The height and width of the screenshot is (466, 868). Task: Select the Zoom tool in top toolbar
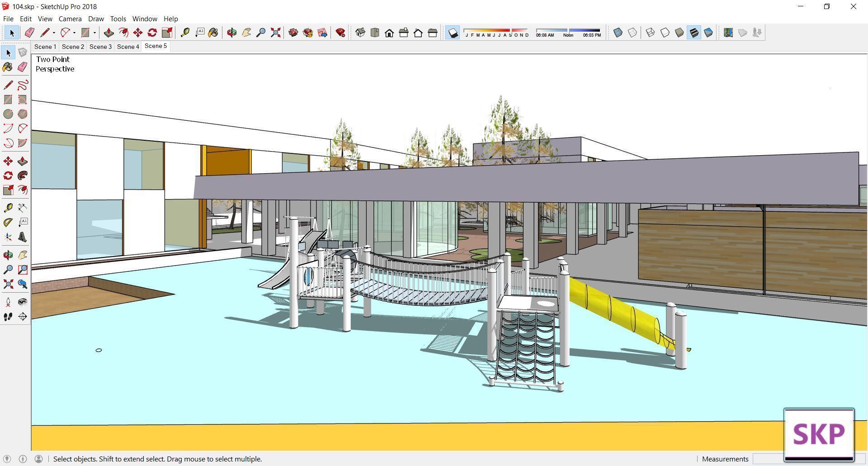point(261,33)
